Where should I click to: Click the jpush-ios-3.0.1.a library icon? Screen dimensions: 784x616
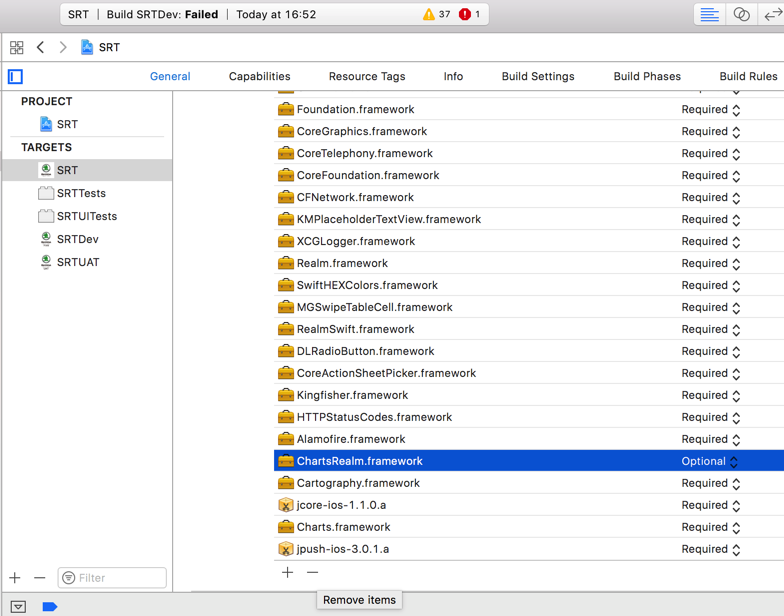[286, 549]
